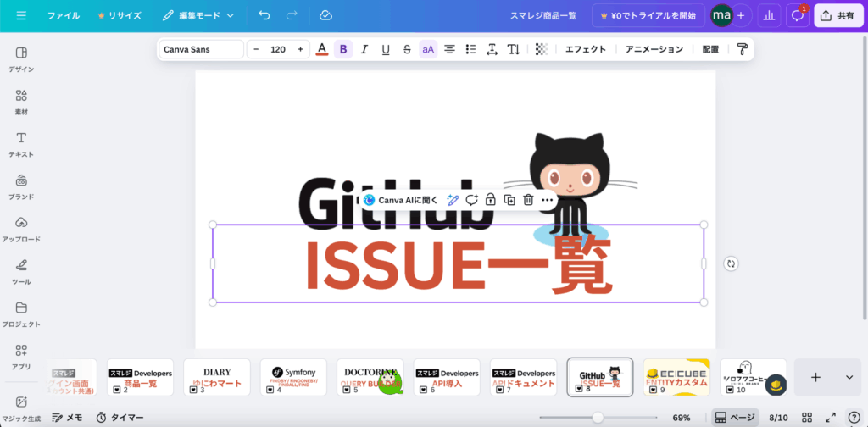Expand the page strip chevron

click(849, 377)
